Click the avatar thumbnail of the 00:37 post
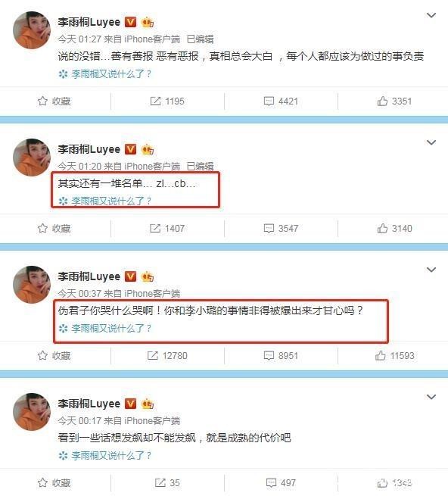This screenshot has width=448, height=496. [32, 285]
